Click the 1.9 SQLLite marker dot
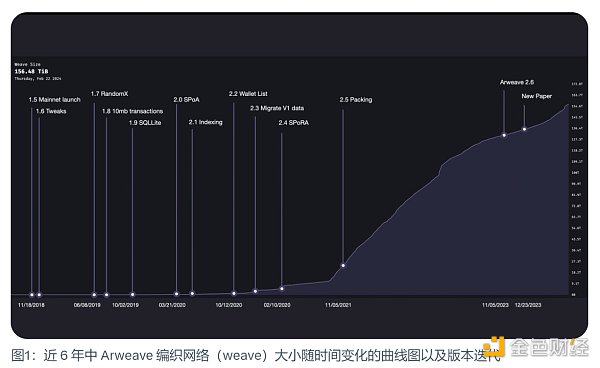The width and height of the screenshot is (600, 368). (132, 294)
